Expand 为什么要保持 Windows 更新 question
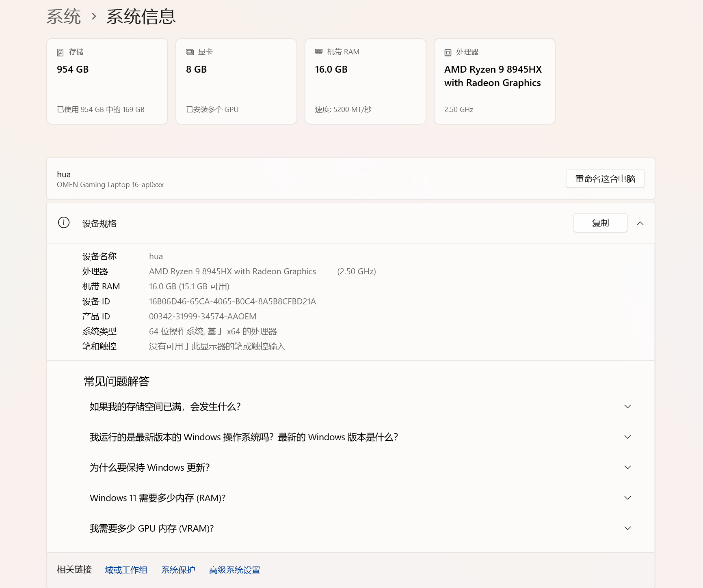 click(627, 467)
